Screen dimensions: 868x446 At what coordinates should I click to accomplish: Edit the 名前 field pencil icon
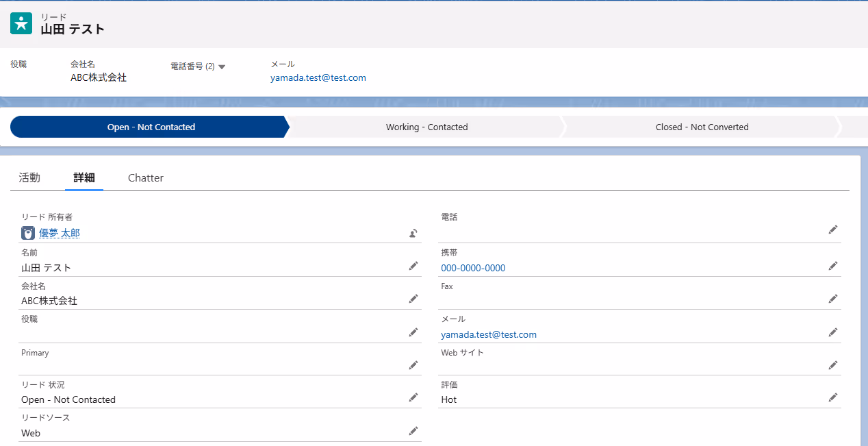coord(413,266)
